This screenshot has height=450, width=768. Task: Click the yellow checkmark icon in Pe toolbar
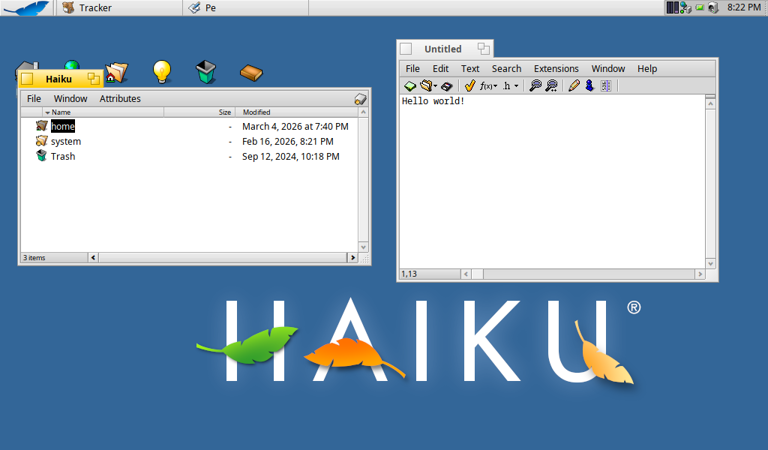tap(470, 86)
